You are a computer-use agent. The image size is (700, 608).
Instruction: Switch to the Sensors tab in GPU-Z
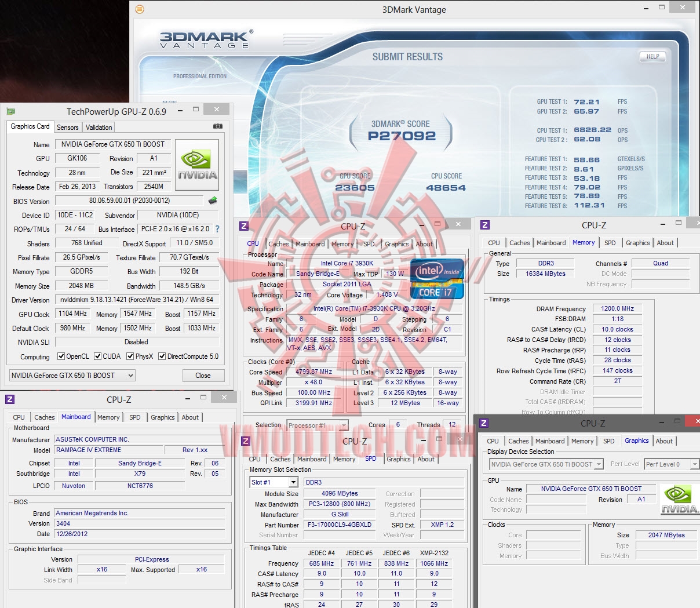[68, 128]
